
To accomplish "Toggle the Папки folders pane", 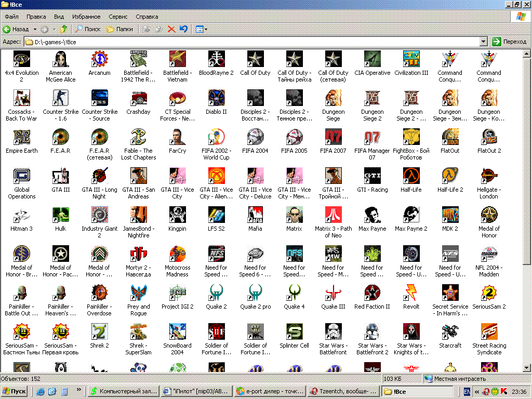I will click(x=119, y=29).
